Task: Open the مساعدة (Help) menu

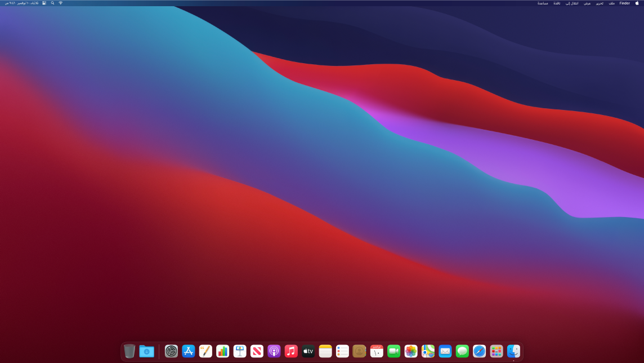Action: click(x=543, y=3)
